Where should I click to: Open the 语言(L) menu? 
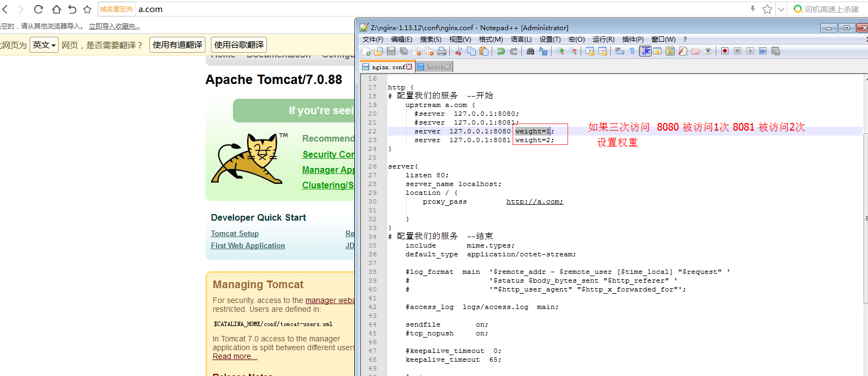click(521, 40)
